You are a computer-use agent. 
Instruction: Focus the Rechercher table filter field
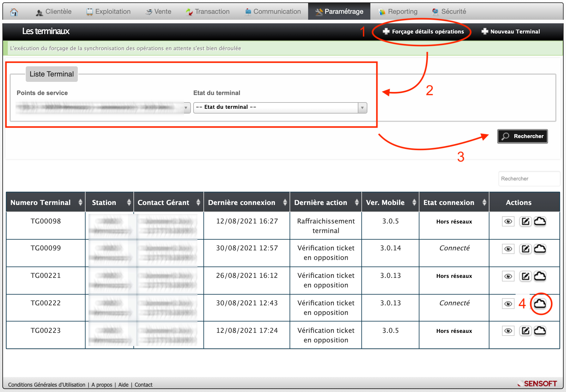(529, 179)
